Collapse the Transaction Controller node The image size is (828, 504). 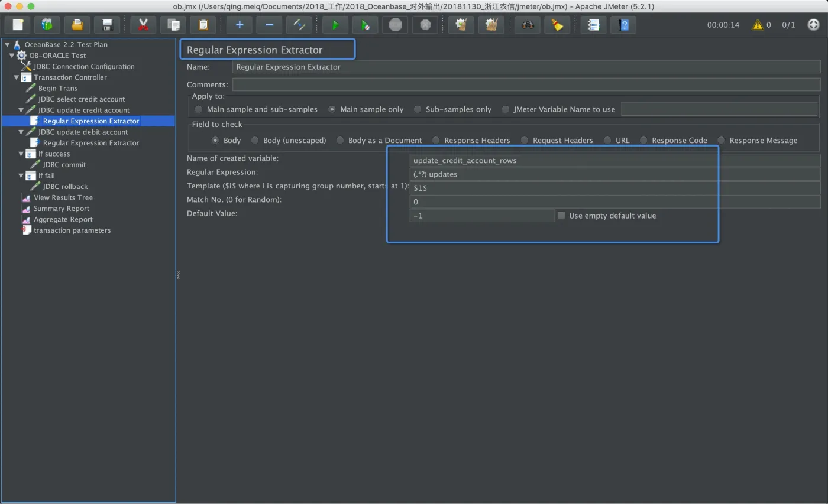[17, 77]
